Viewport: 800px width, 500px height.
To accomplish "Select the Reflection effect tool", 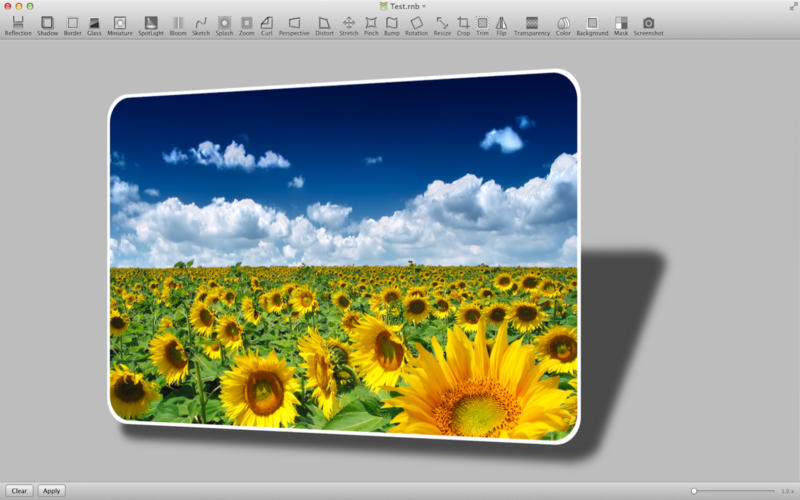I will (18, 25).
